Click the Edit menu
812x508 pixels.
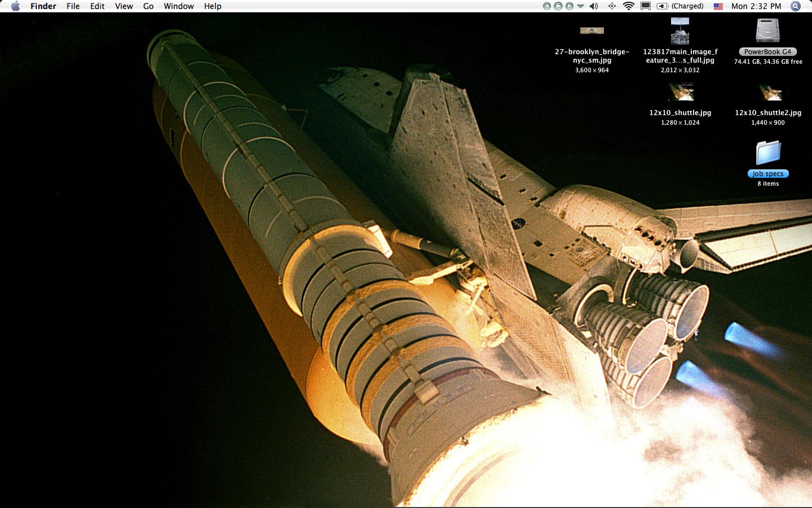pos(98,6)
